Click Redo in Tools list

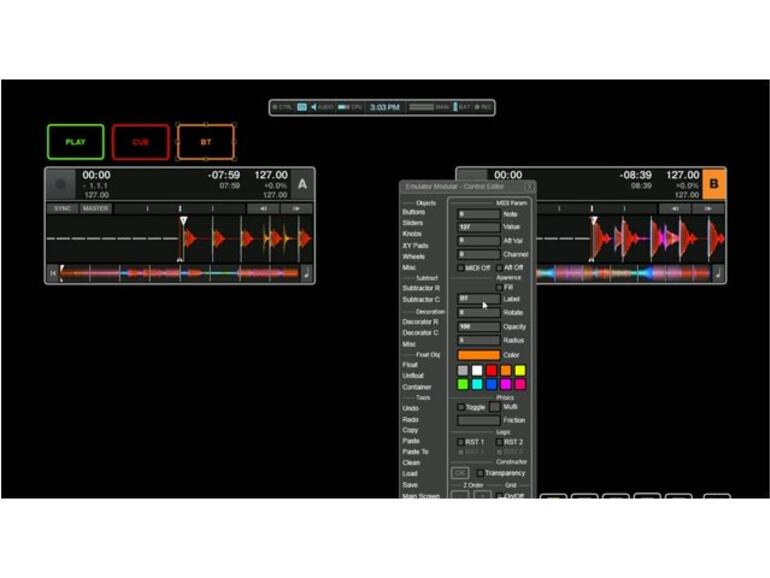point(411,420)
